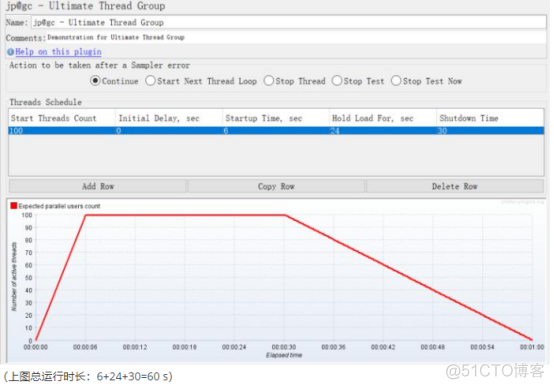Image resolution: width=554 pixels, height=389 pixels.
Task: Select the Shutdown Time cell showing 30
Action: 490,131
